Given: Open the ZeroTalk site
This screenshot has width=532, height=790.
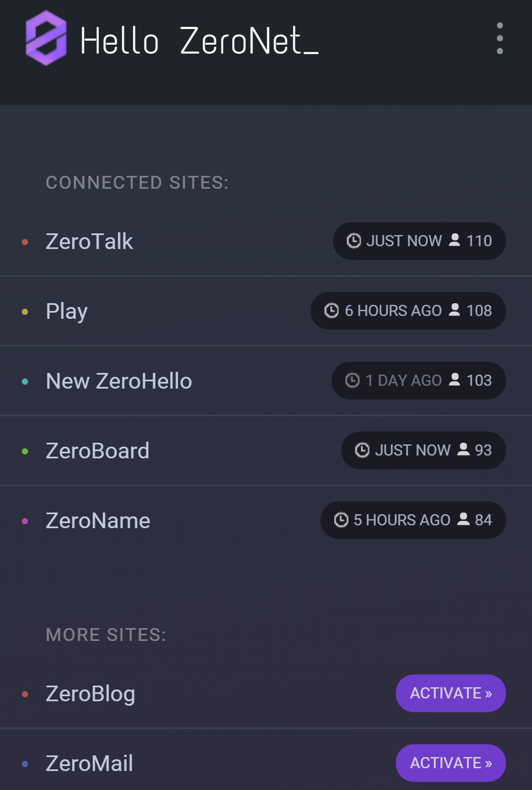Looking at the screenshot, I should tap(89, 242).
